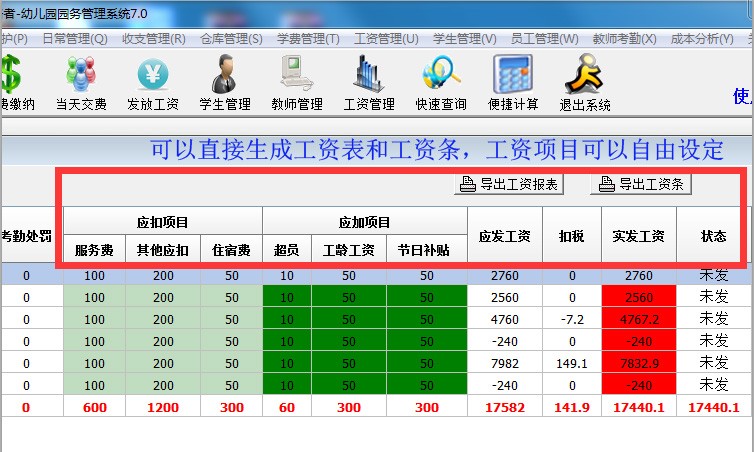Click the 工龄工资 column header
The image size is (754, 452).
tap(348, 249)
